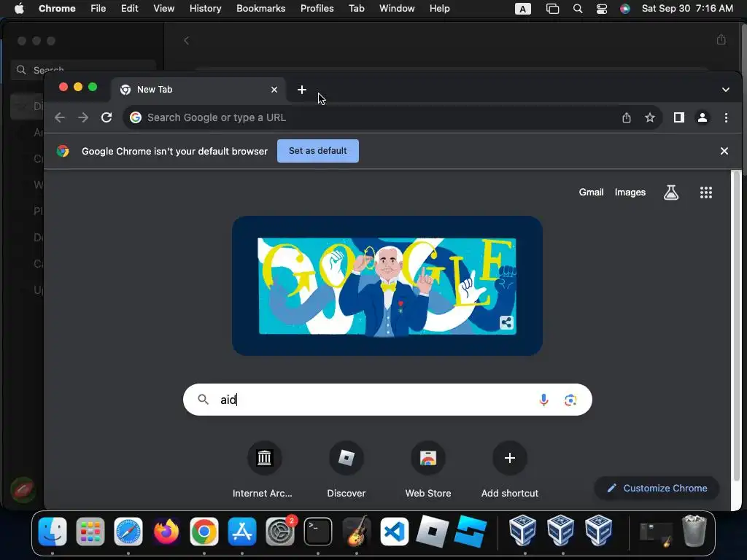This screenshot has height=560, width=747.
Task: Reload the current page
Action: 107,117
